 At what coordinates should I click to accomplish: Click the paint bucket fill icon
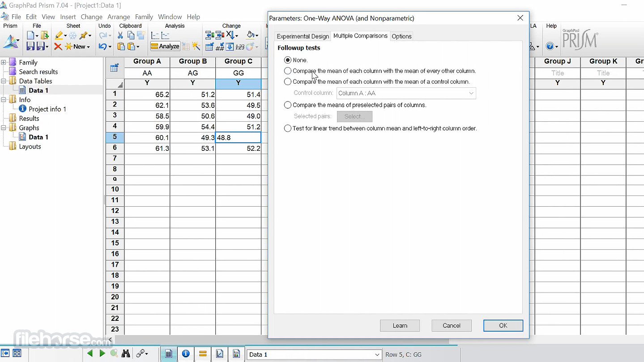[251, 35]
